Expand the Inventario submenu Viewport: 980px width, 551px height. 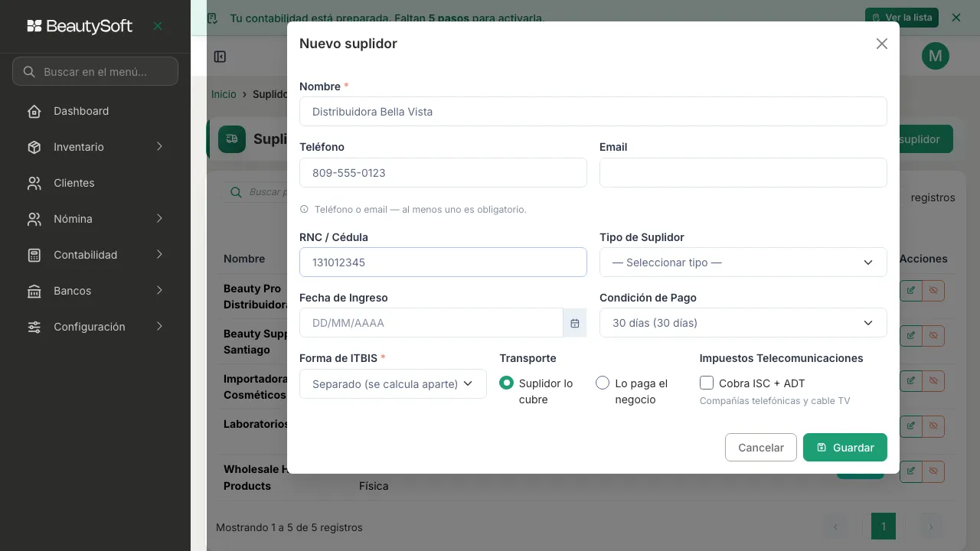tap(159, 146)
